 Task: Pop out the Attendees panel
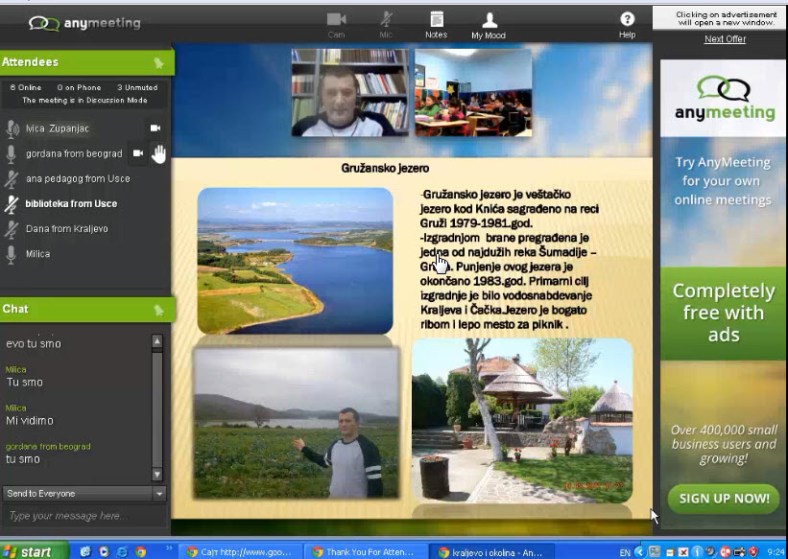[x=158, y=62]
